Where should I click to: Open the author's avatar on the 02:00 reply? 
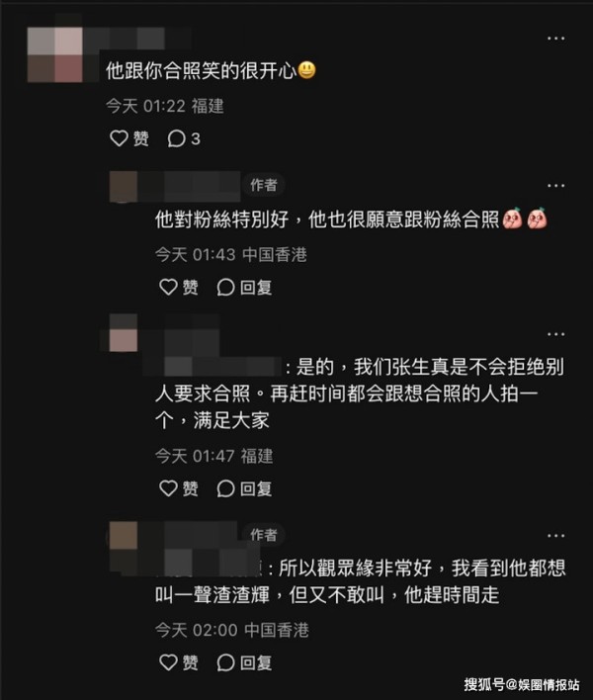[124, 536]
